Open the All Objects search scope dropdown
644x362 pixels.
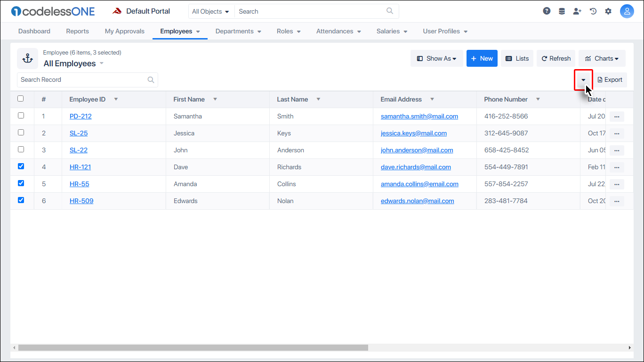coord(211,11)
